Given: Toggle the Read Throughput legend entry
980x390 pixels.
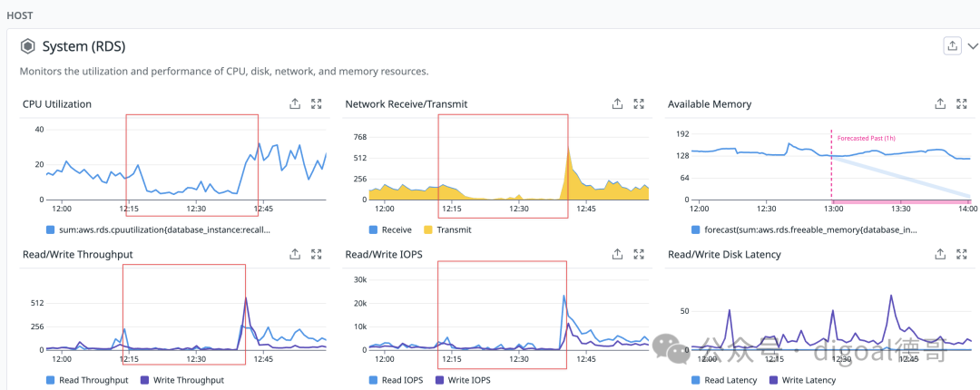Looking at the screenshot, I should [x=87, y=380].
